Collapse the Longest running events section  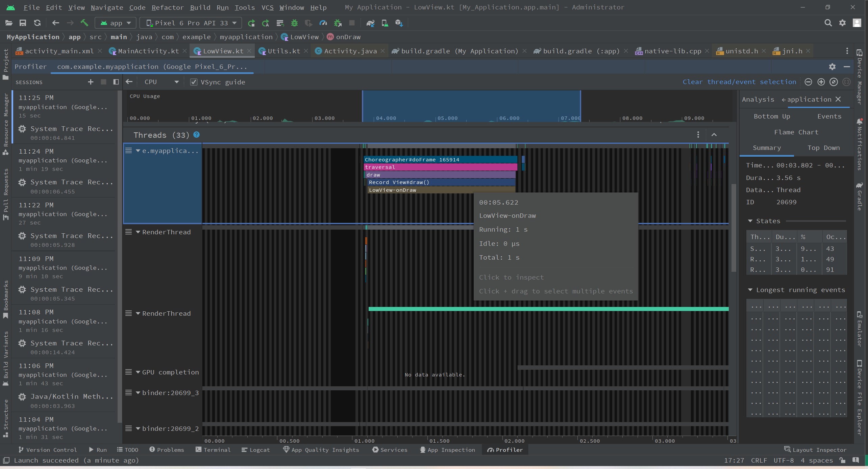click(750, 290)
